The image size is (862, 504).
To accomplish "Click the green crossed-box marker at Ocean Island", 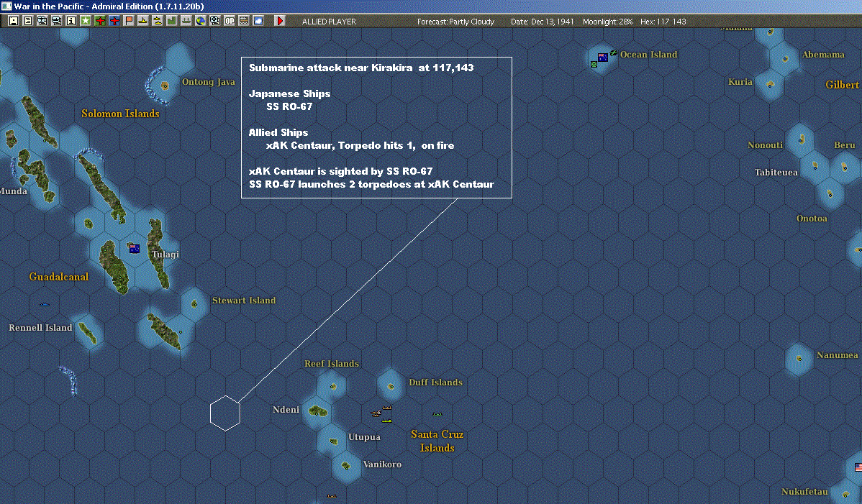I will (594, 64).
